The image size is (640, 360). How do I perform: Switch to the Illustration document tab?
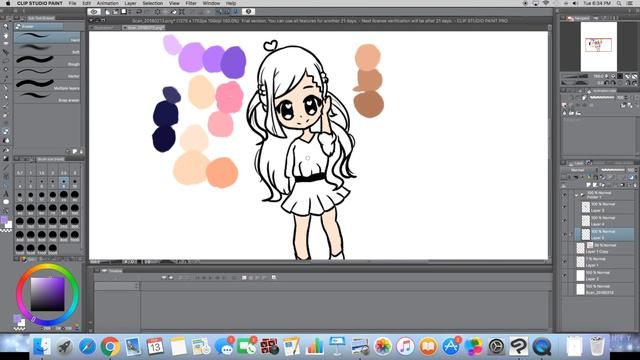(x=105, y=28)
